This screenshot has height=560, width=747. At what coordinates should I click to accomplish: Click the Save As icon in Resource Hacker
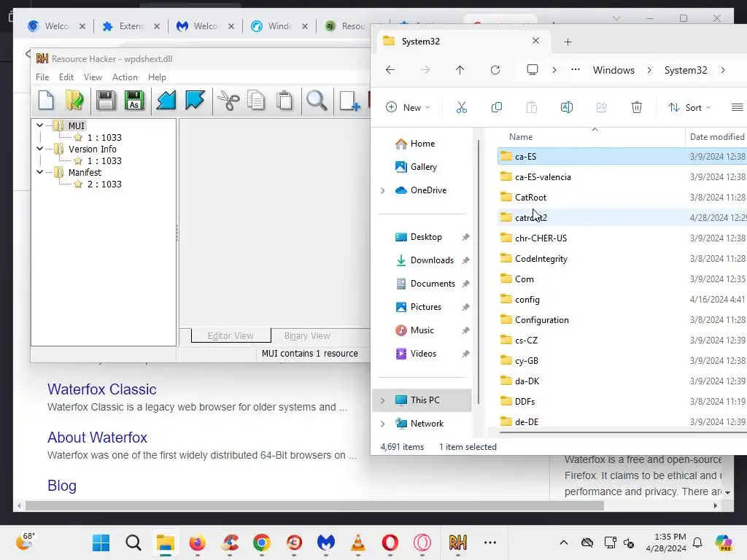click(134, 101)
